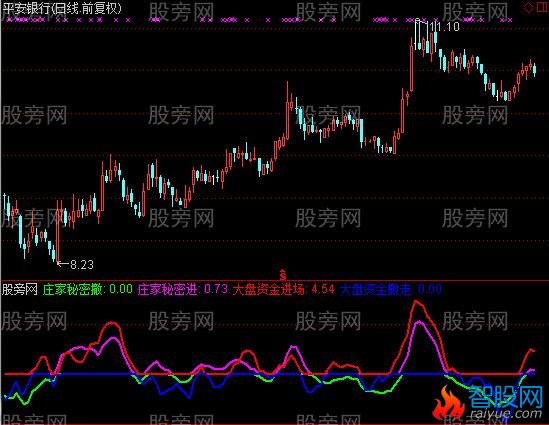Click the red square icon beside the diamond
Screen dimensions: 549x425
pyautogui.click(x=542, y=8)
